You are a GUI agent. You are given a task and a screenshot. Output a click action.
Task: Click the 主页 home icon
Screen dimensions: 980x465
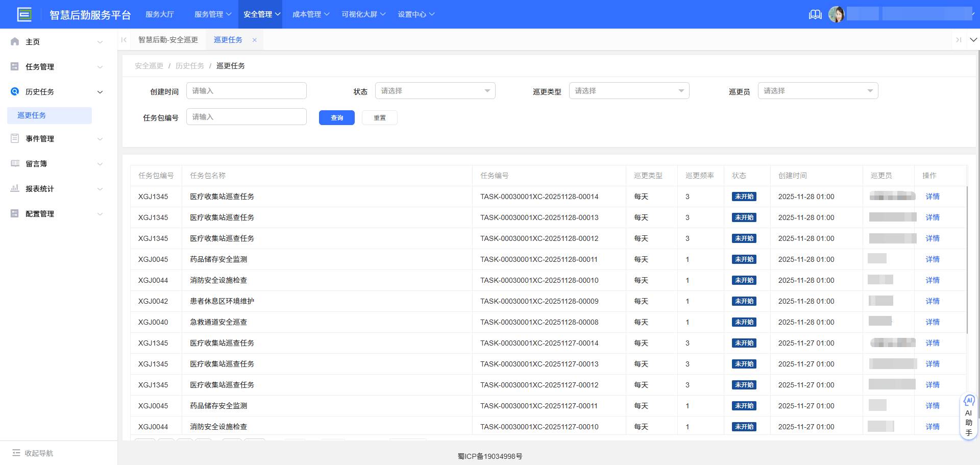tap(14, 41)
